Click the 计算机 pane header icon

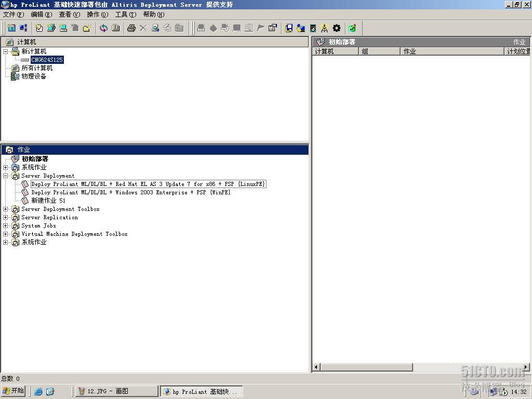coord(10,42)
